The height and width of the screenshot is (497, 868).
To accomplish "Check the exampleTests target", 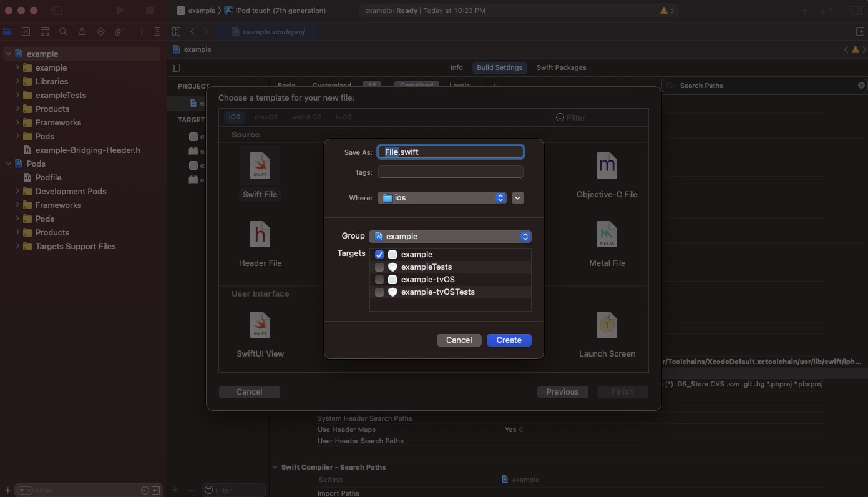I will pos(379,267).
